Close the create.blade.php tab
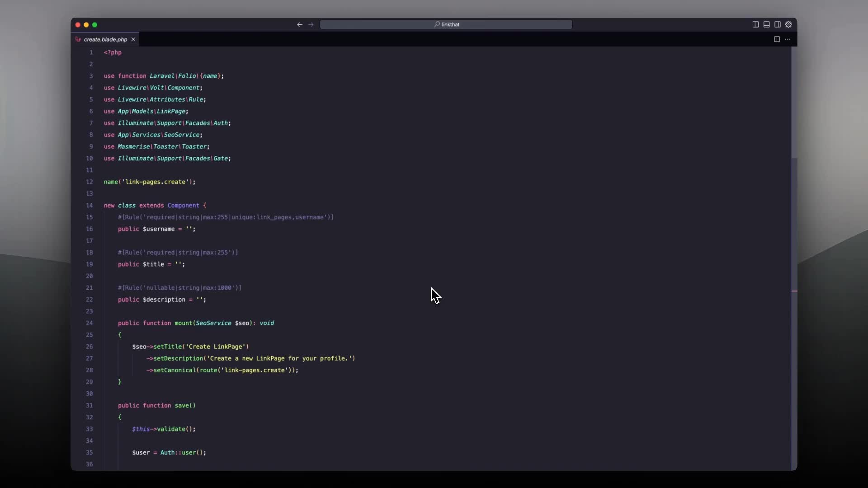The height and width of the screenshot is (488, 868). pyautogui.click(x=133, y=39)
